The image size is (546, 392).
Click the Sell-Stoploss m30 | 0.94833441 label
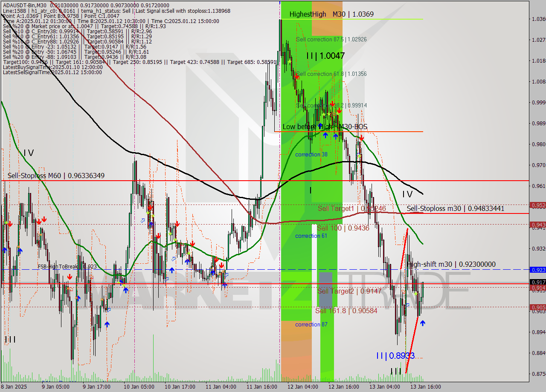[x=456, y=208]
